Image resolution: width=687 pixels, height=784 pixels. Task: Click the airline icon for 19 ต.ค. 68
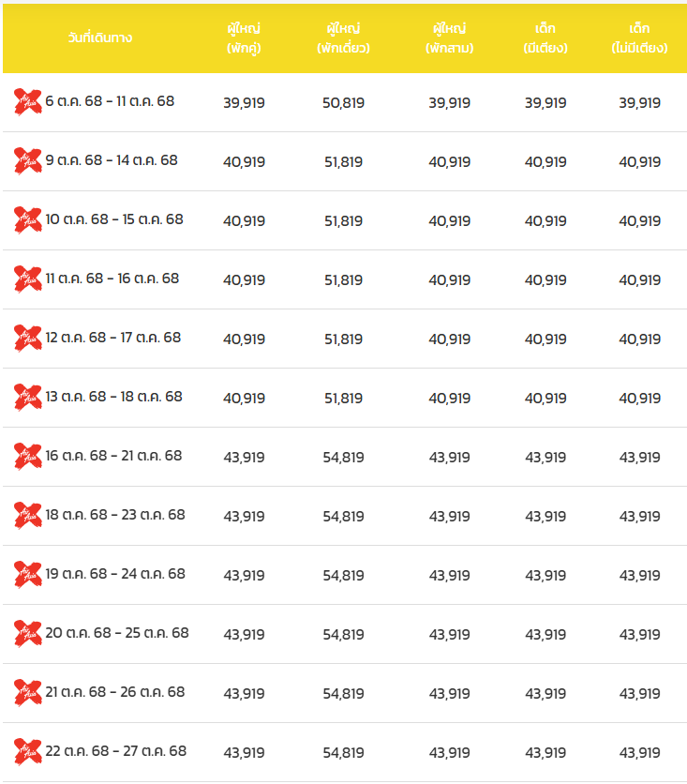click(28, 574)
